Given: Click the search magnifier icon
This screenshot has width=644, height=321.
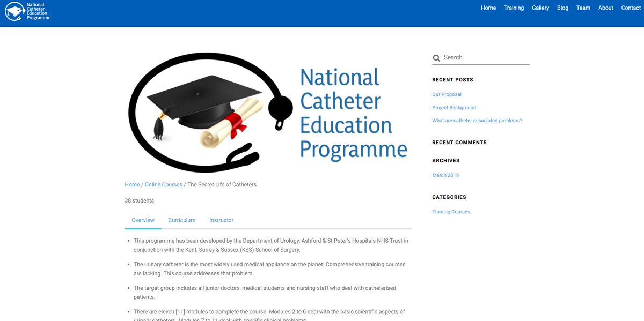Looking at the screenshot, I should [x=436, y=58].
